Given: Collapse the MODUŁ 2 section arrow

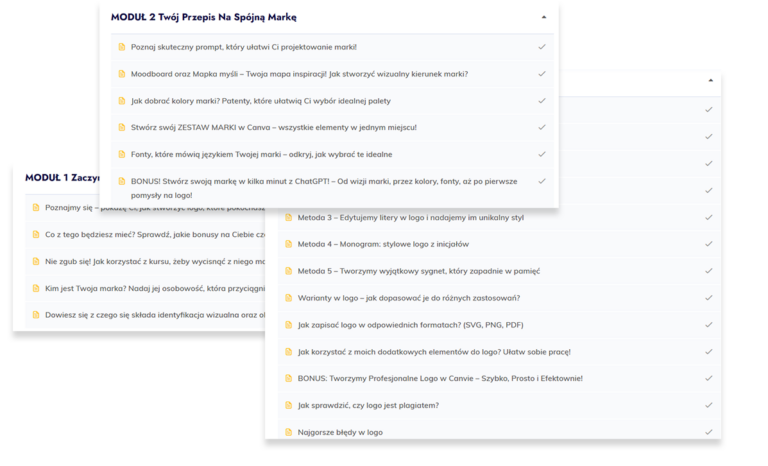Looking at the screenshot, I should click(543, 17).
